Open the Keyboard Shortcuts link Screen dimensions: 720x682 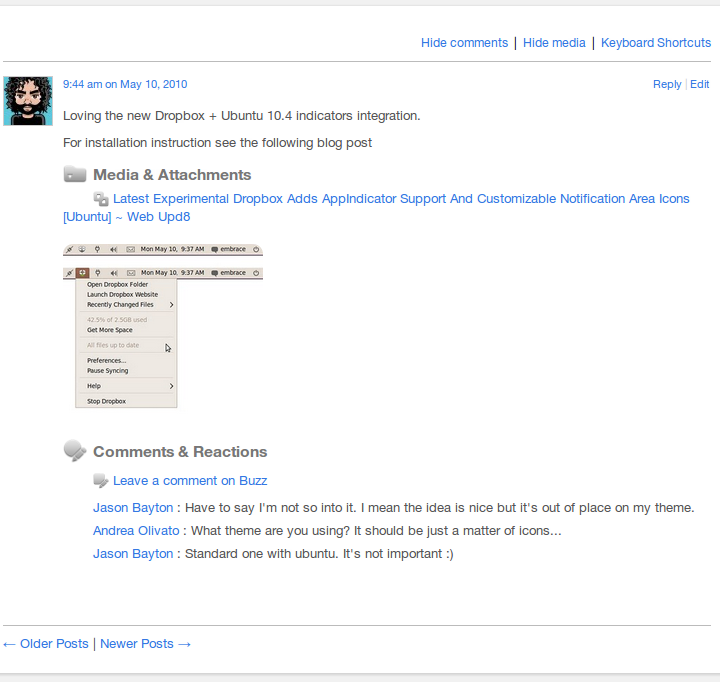[x=656, y=43]
